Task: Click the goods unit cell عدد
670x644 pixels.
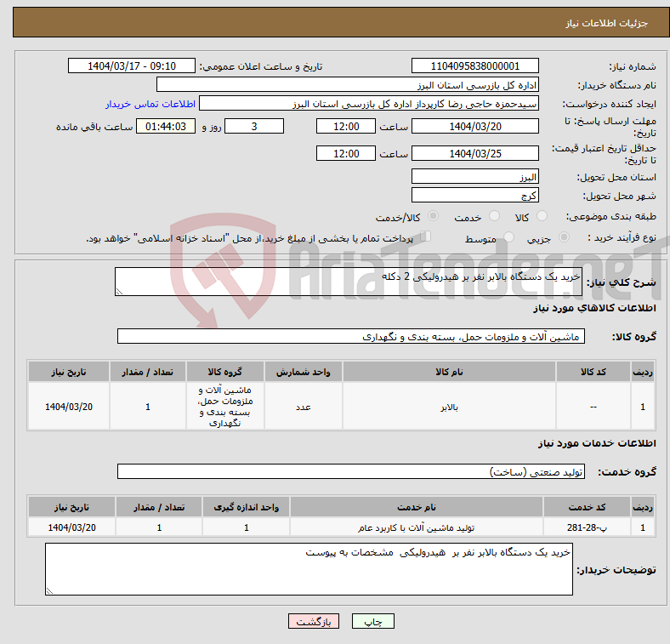Action: pos(303,407)
